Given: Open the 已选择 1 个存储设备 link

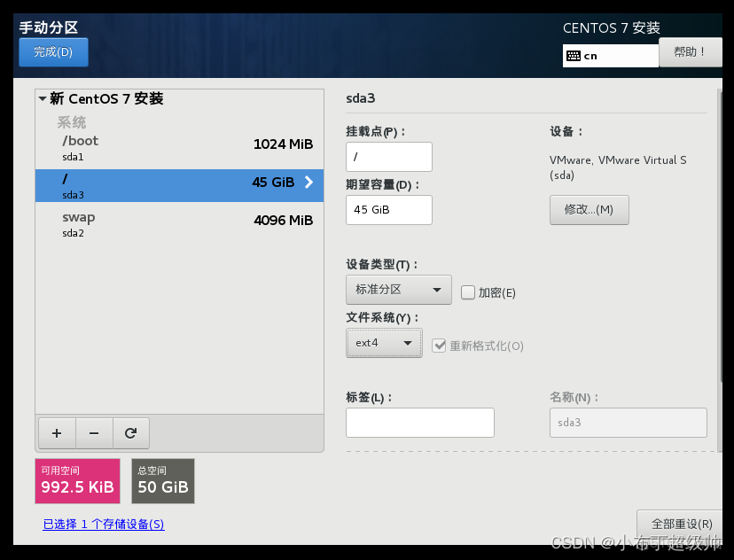Looking at the screenshot, I should [x=103, y=525].
